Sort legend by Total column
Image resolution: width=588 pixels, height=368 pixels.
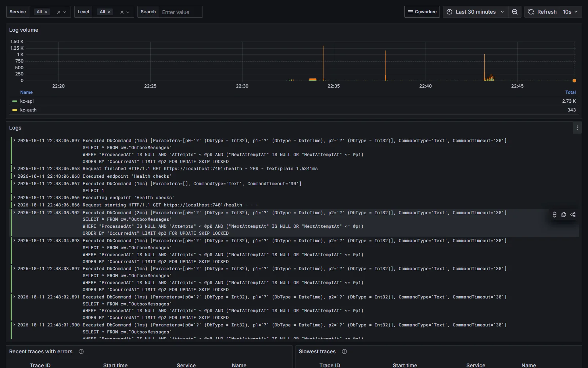(x=570, y=92)
